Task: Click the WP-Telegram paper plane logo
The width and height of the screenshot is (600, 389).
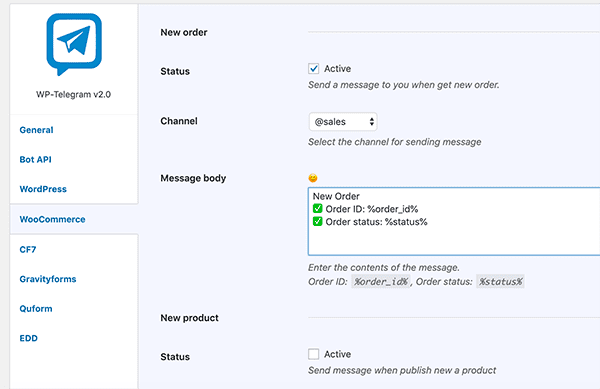Action: click(x=74, y=44)
